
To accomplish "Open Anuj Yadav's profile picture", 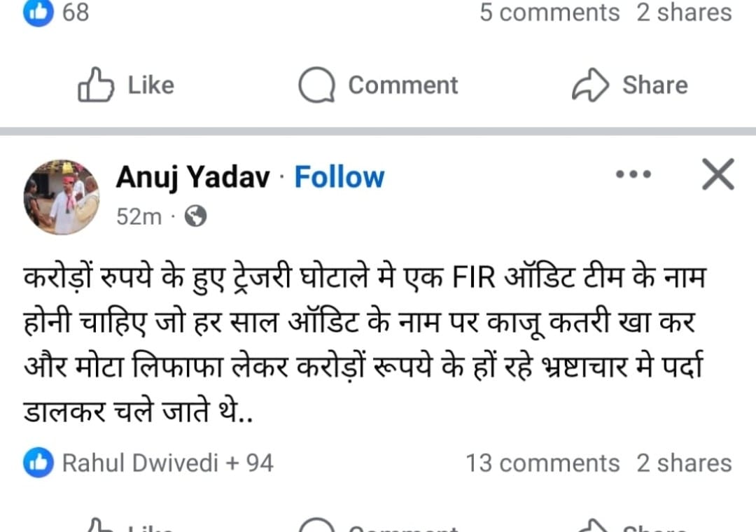I will tap(62, 197).
